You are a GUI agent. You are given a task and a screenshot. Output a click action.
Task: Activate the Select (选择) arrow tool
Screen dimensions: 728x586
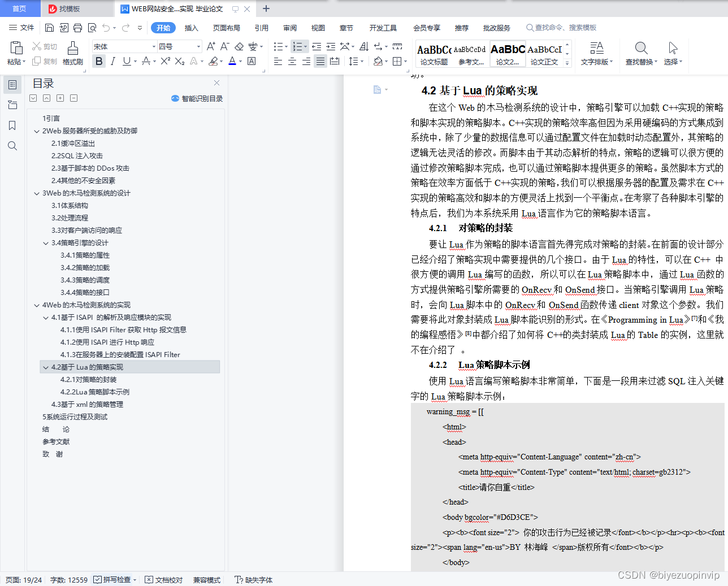tap(672, 54)
